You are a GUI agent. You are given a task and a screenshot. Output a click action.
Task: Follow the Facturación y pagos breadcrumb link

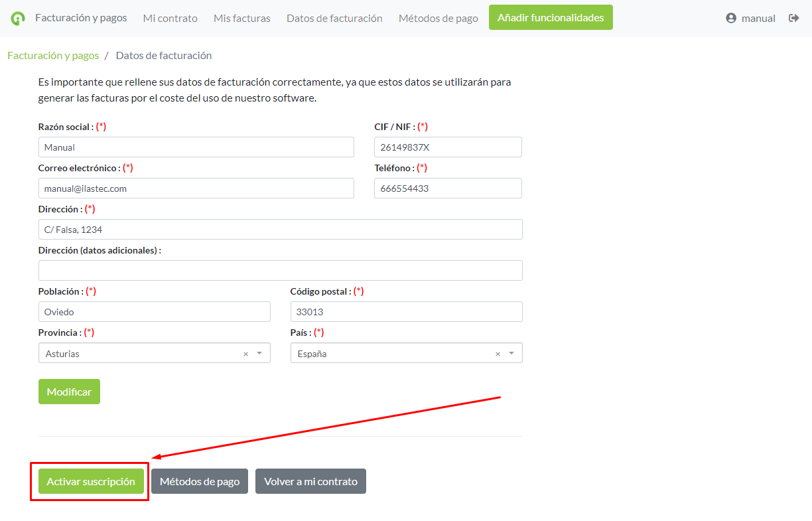tap(53, 55)
